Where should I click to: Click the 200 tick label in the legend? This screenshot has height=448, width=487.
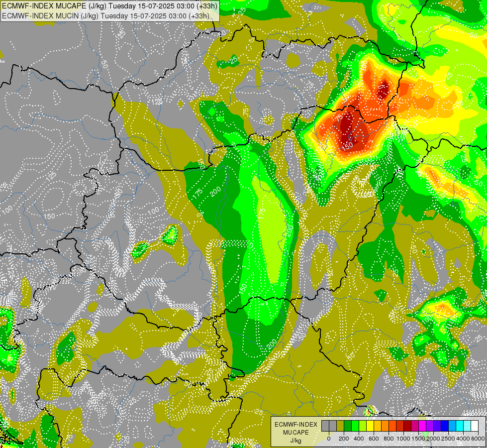point(344,439)
